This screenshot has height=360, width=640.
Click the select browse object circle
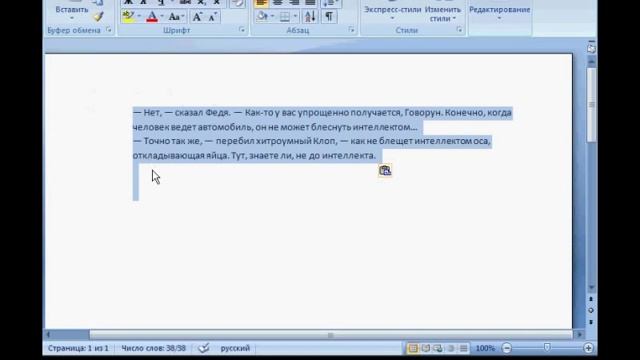coord(591,311)
